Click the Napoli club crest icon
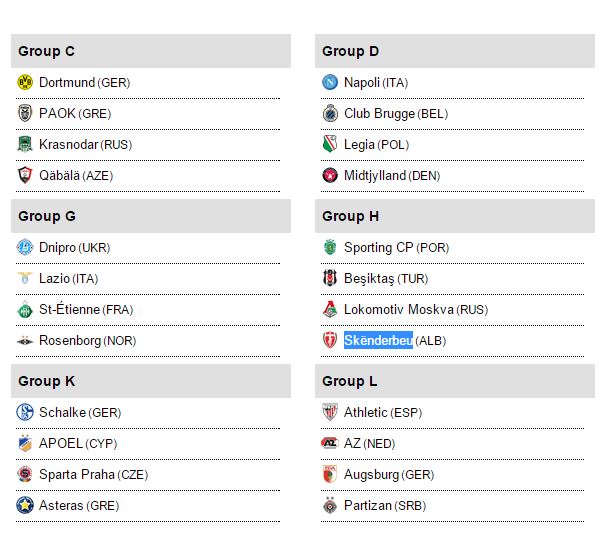 (330, 82)
